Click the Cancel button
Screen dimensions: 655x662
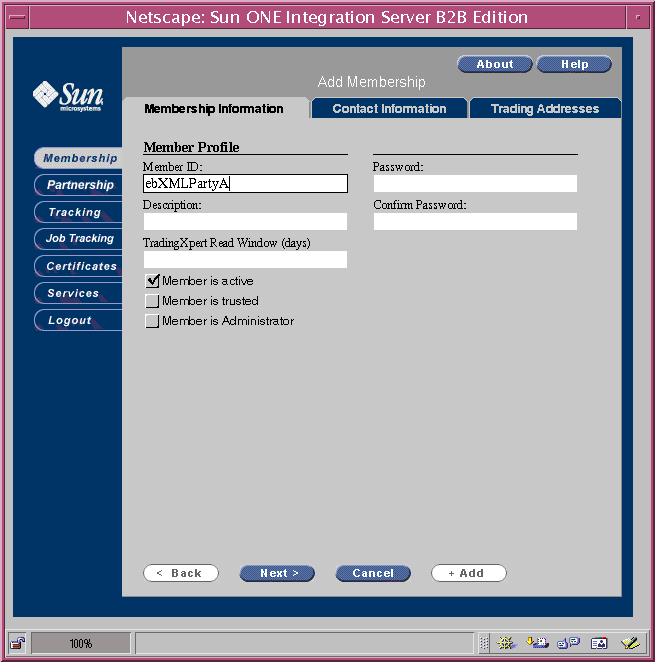pyautogui.click(x=373, y=573)
